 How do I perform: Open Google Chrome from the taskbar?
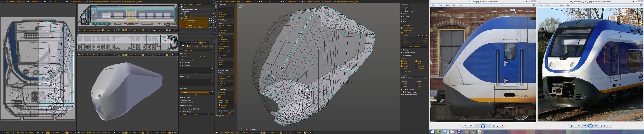point(466,132)
